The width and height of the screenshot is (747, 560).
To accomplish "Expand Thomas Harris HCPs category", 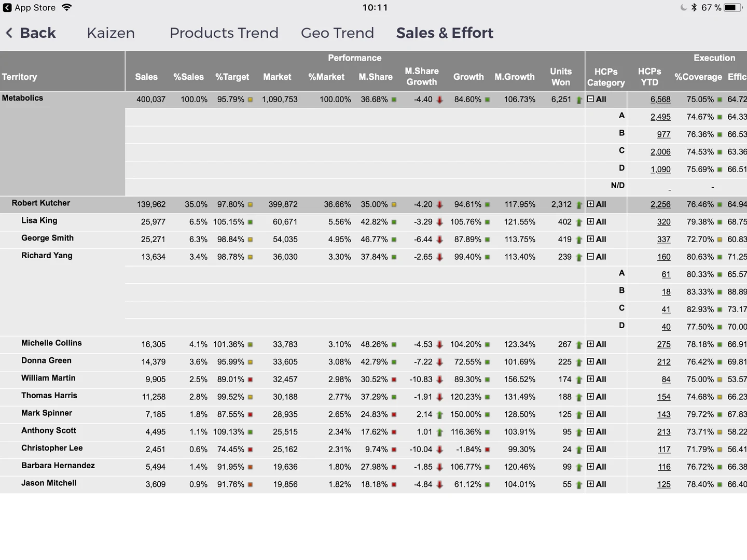I will [590, 397].
